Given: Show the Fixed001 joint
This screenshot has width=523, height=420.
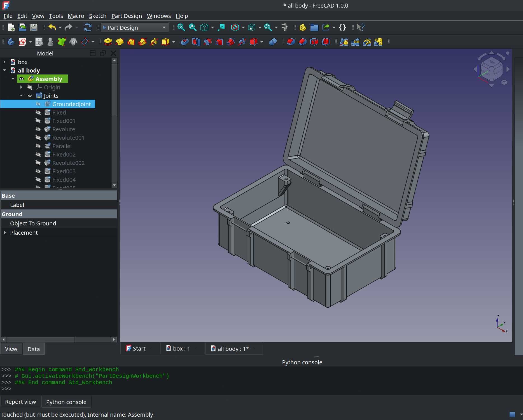Looking at the screenshot, I should 38,121.
